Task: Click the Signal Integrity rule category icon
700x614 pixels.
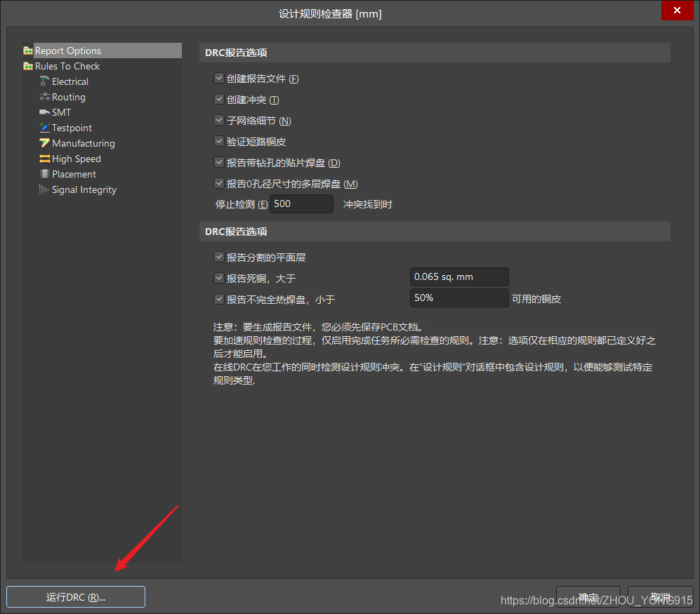Action: pos(45,189)
